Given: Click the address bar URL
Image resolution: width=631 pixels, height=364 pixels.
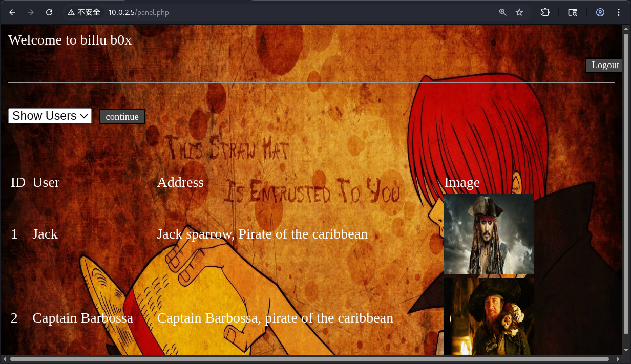Looking at the screenshot, I should click(x=138, y=12).
